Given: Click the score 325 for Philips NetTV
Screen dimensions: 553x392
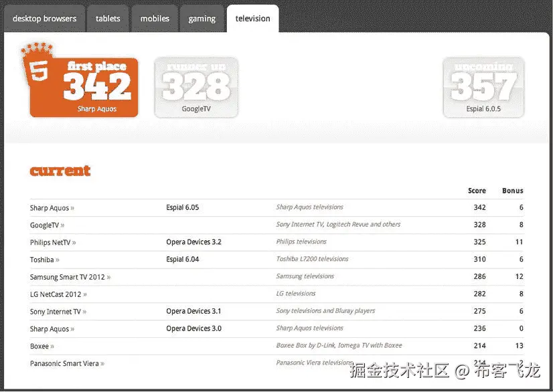Looking at the screenshot, I should 479,242.
